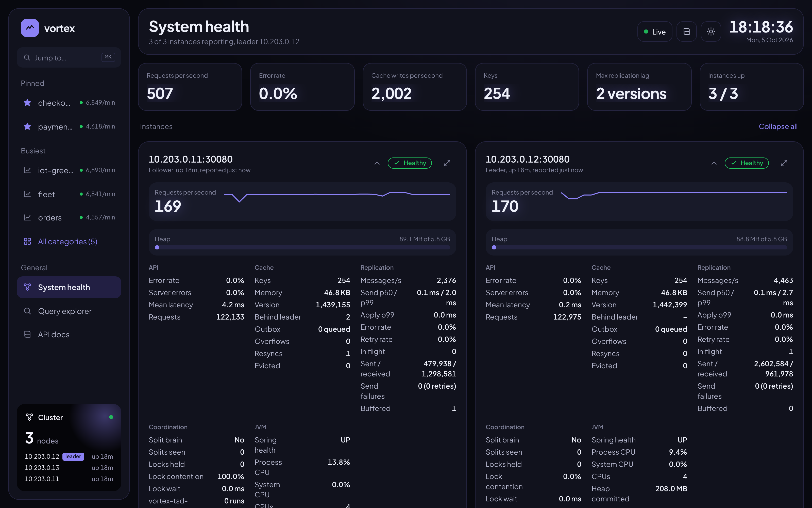
Task: Collapse the 10.203.0.12:30080 instance card chevron
Action: coord(714,163)
